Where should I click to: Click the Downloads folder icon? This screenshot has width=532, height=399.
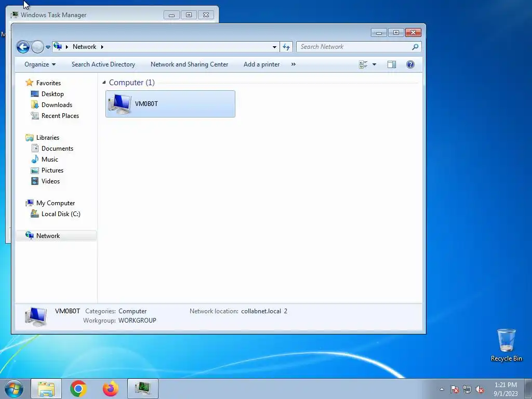point(35,105)
